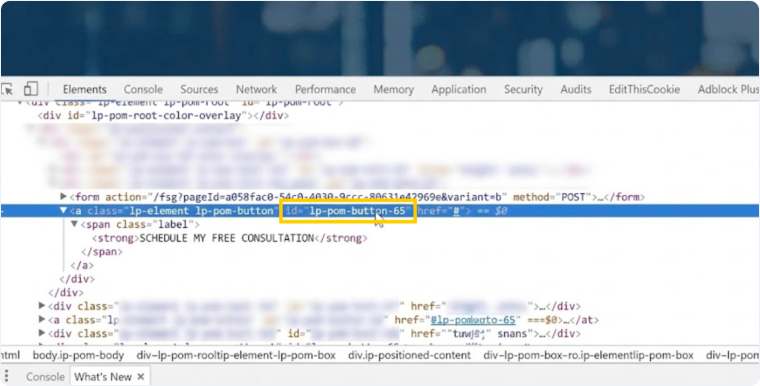Follow the #lp-pom href link in the lower anchor row

(473, 320)
